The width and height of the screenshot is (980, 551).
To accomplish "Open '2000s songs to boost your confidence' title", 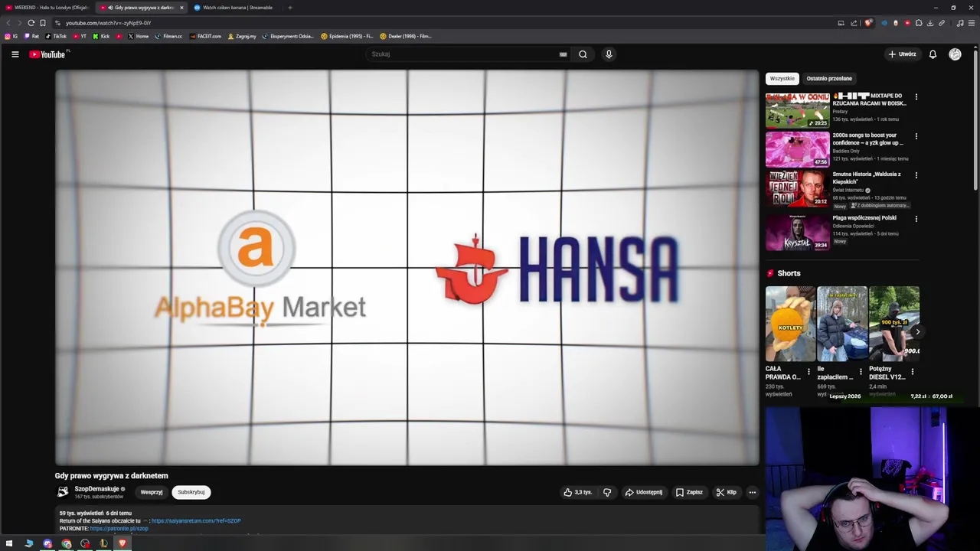I will pos(868,139).
